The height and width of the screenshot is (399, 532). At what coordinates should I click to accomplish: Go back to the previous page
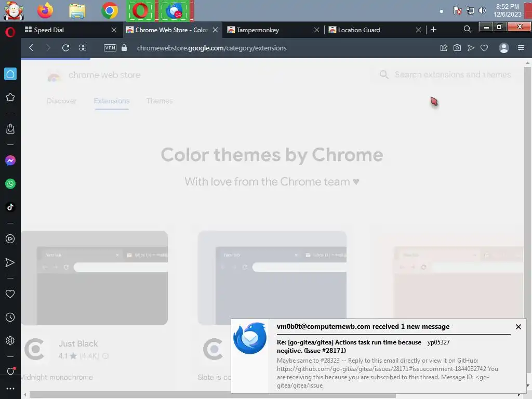tap(31, 48)
